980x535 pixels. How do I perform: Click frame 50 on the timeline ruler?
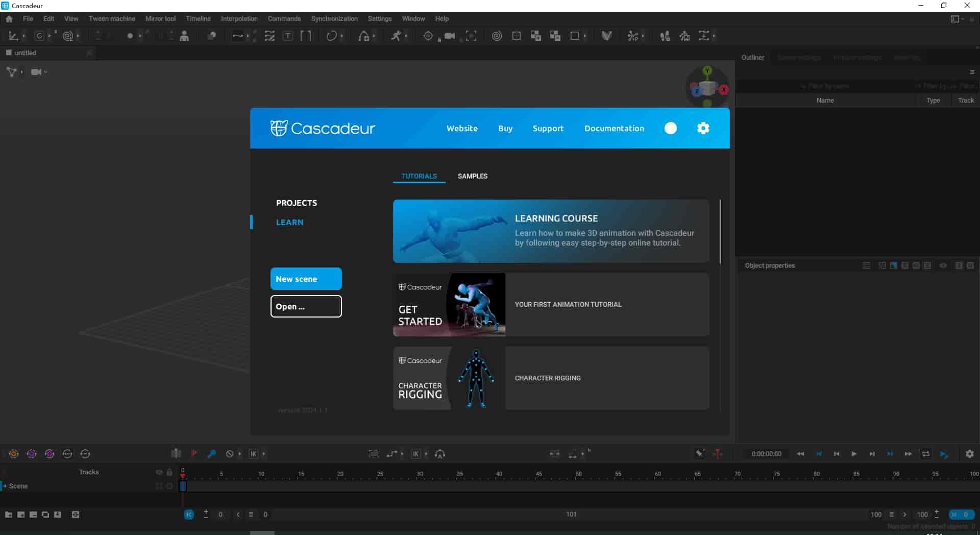[578, 474]
